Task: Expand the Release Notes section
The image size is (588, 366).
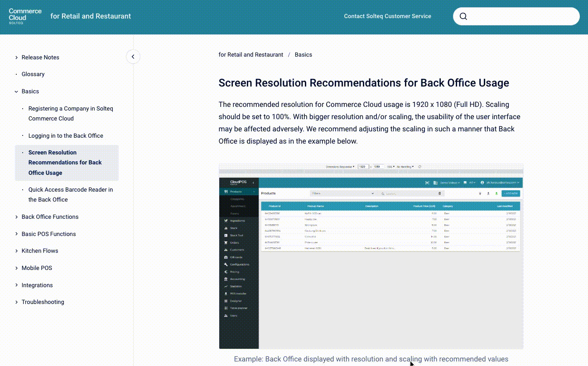Action: point(17,58)
